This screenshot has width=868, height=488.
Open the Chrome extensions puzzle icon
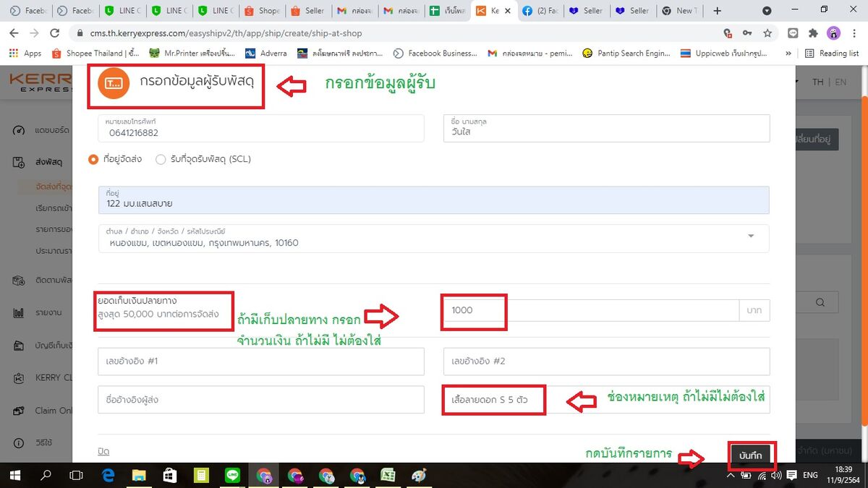(813, 33)
